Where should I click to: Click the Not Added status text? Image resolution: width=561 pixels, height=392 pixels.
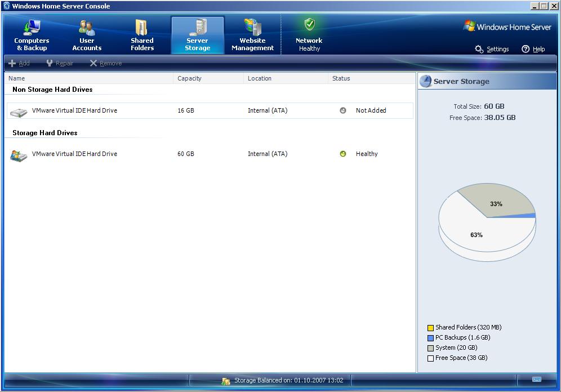click(371, 110)
